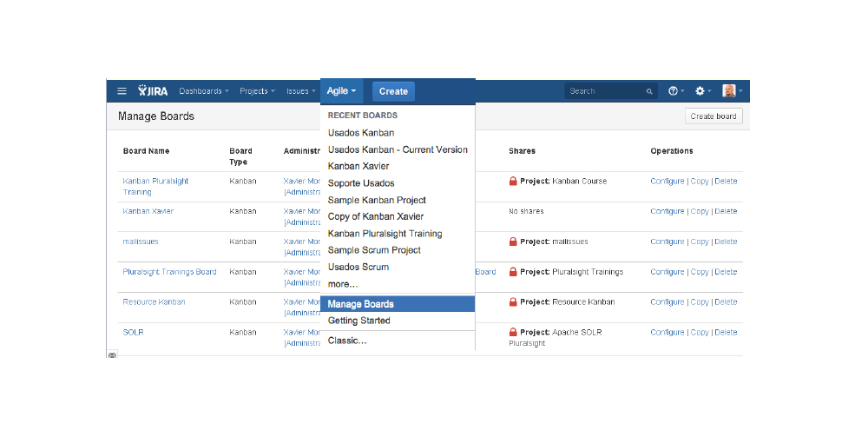Copy the Kanban Pluralsight Training board

coord(700,181)
